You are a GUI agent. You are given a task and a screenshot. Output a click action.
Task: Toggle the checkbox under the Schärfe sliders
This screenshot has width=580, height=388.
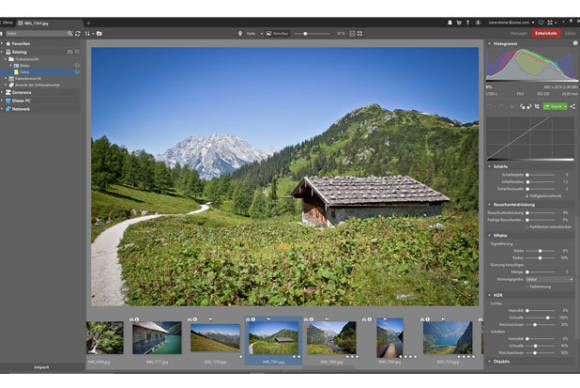527,196
